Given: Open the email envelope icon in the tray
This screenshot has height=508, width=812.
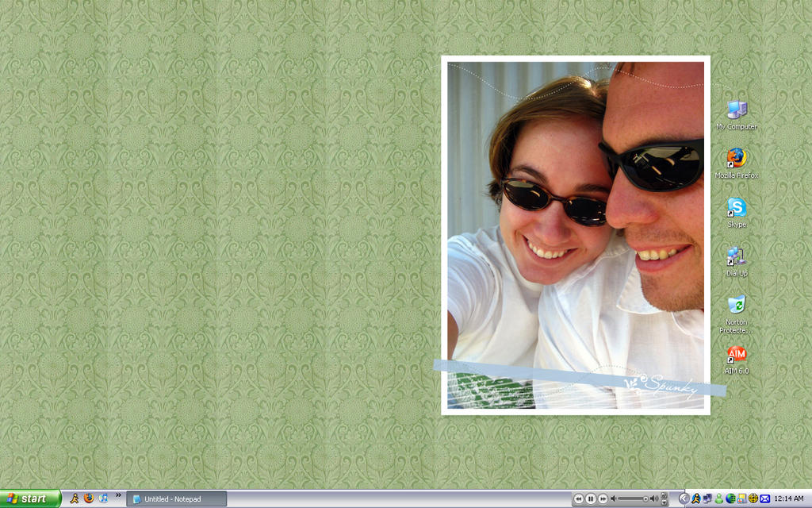Looking at the screenshot, I should coord(764,498).
